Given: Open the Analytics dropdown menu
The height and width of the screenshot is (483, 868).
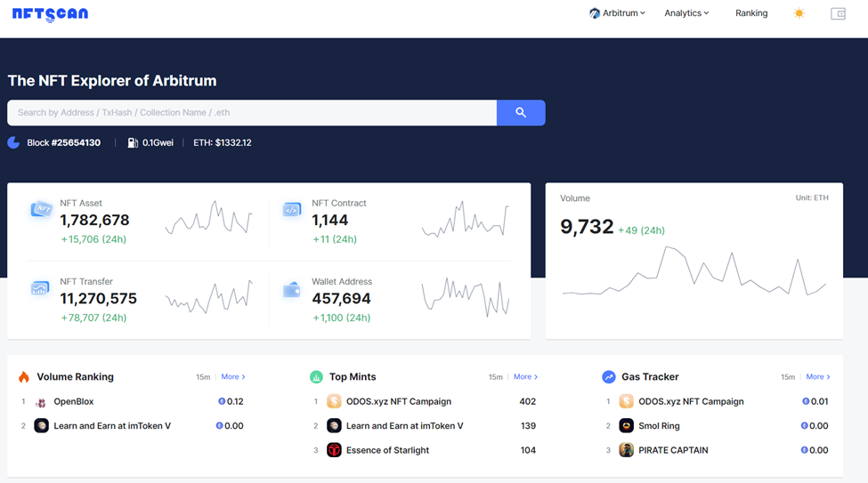Looking at the screenshot, I should point(686,13).
